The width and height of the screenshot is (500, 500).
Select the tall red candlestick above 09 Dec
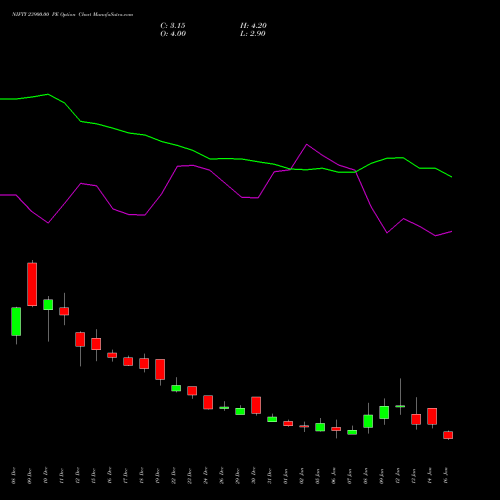(32, 284)
